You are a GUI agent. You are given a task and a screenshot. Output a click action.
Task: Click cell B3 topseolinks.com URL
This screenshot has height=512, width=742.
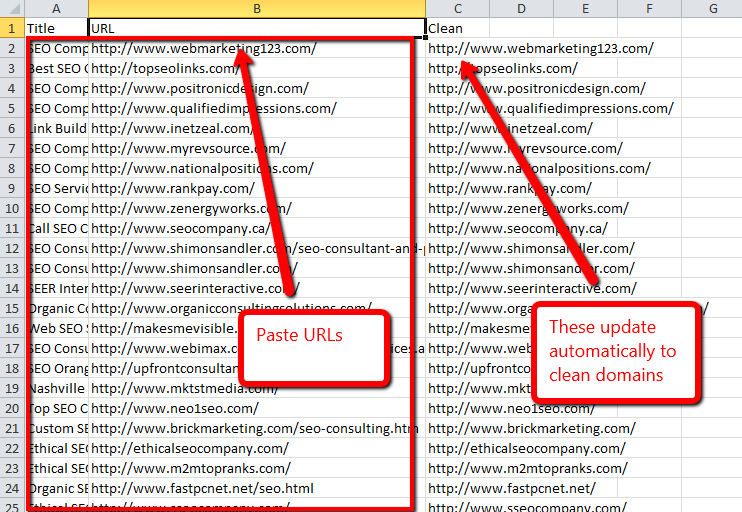[x=257, y=68]
